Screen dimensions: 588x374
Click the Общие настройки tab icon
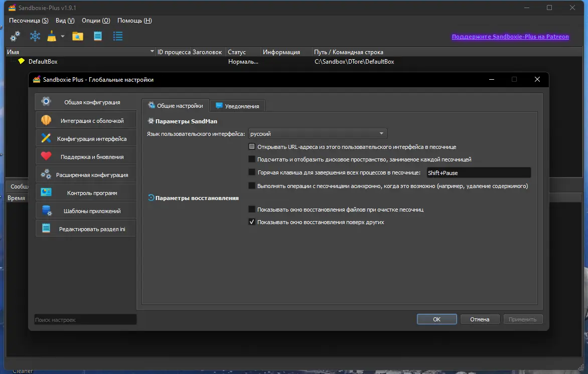coord(152,105)
